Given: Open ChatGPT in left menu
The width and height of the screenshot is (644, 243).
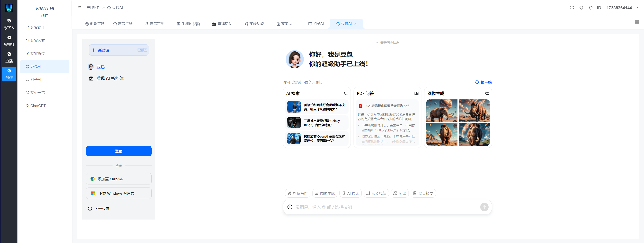Looking at the screenshot, I should [x=45, y=106].
